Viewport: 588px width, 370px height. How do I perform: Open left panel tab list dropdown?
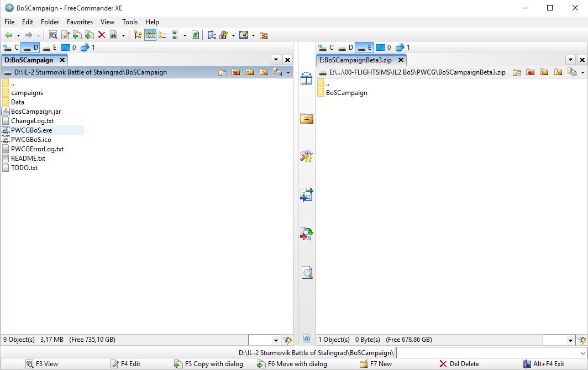(x=276, y=60)
